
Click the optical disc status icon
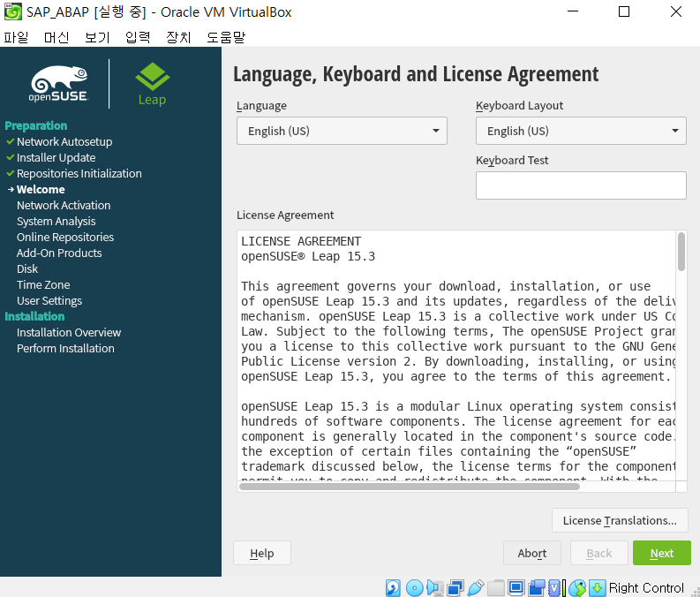point(415,587)
